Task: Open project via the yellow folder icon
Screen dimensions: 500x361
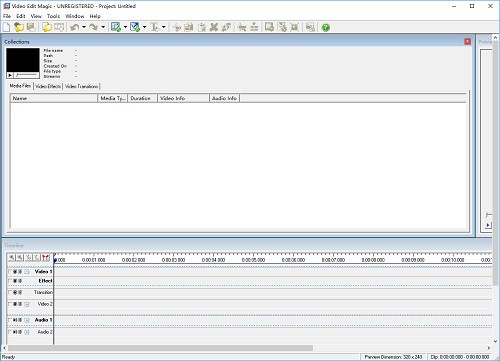Action: click(x=19, y=27)
